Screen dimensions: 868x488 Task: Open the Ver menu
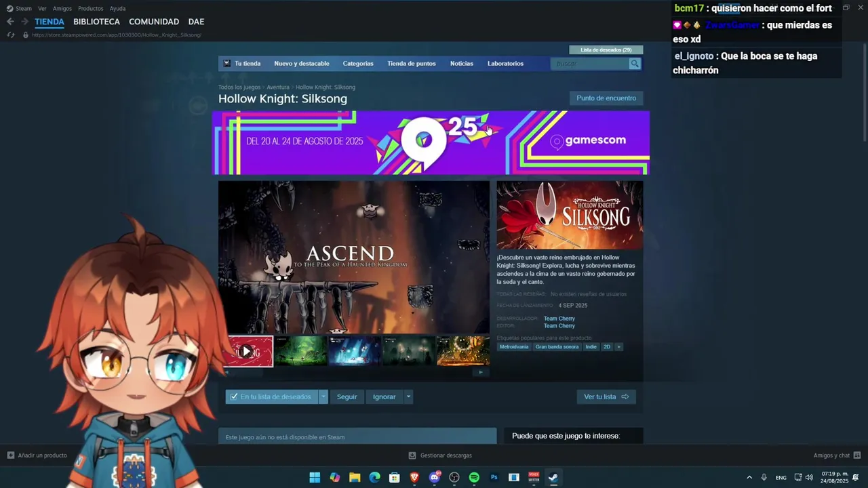42,9
